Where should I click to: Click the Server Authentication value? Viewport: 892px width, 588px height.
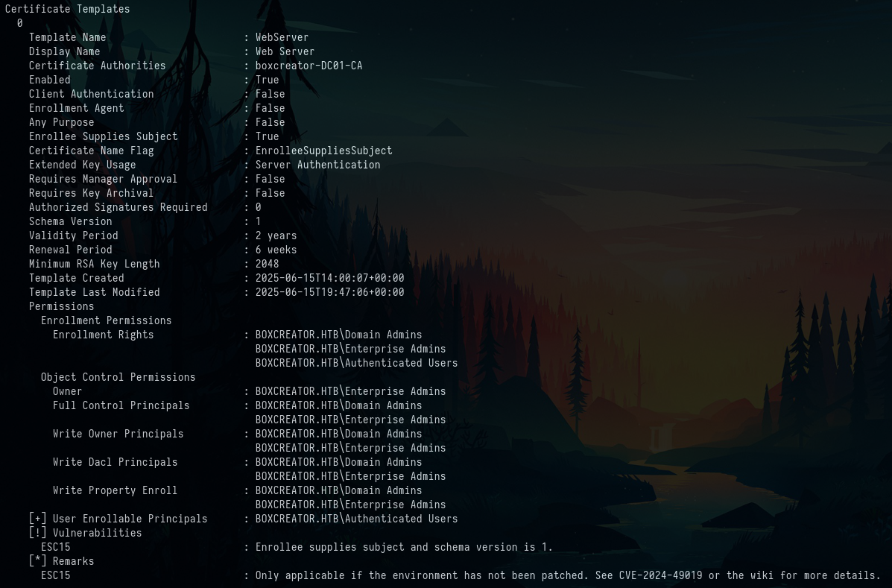pyautogui.click(x=317, y=165)
